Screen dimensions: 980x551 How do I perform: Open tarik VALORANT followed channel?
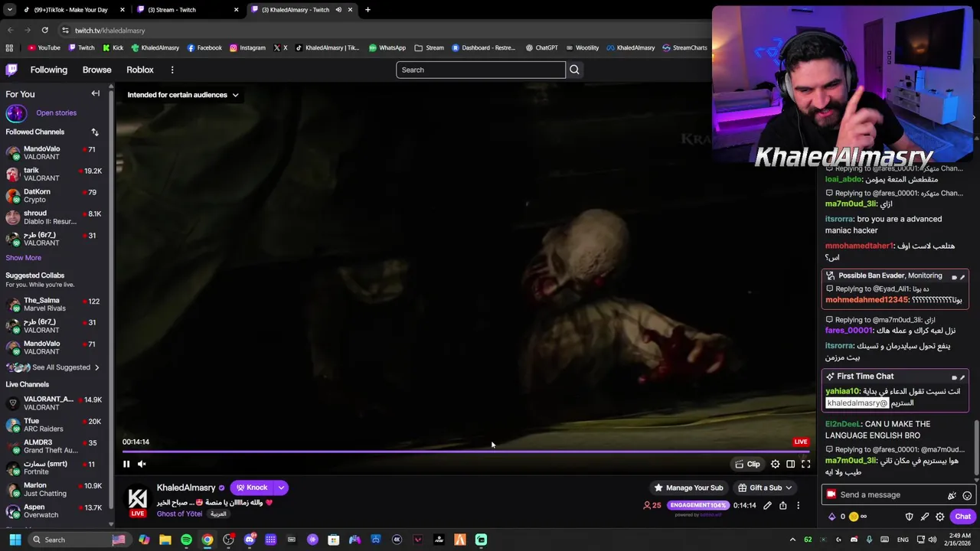click(55, 174)
